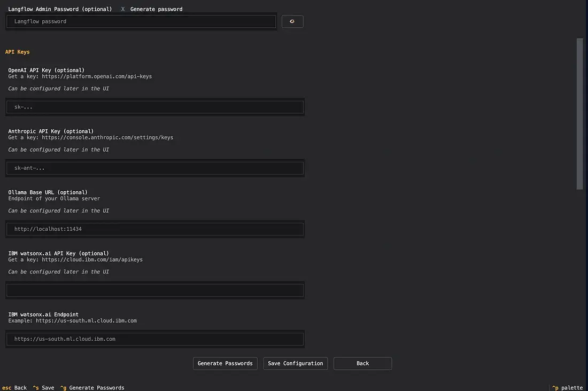Screen dimensions: 588x391
Task: Click the IBM watsonx.ai Endpoint input
Action: coord(155,339)
